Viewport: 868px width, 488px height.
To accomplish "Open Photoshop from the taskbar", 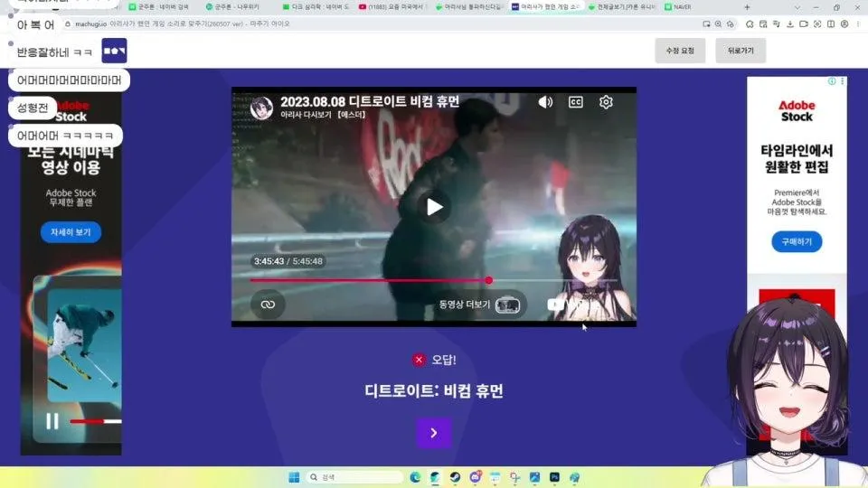I will 554,477.
